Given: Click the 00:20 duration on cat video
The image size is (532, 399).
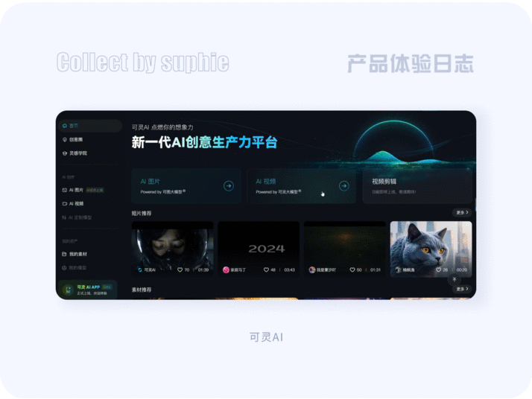Looking at the screenshot, I should tap(462, 269).
